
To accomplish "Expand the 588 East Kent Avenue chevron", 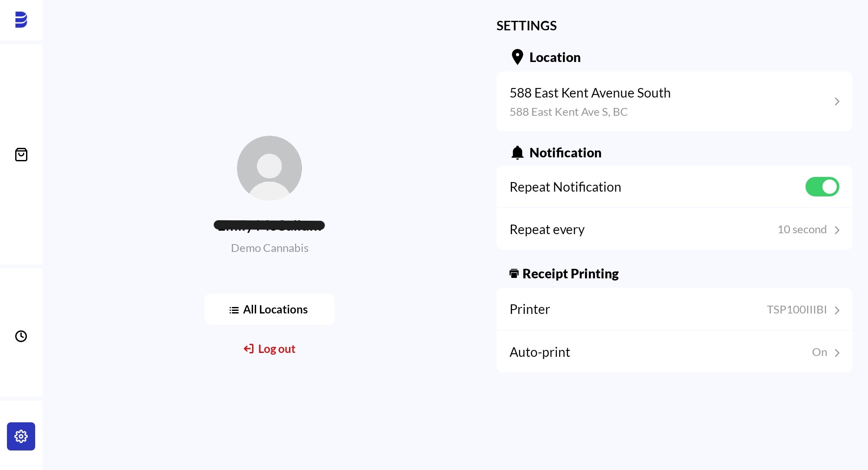I will tap(837, 101).
